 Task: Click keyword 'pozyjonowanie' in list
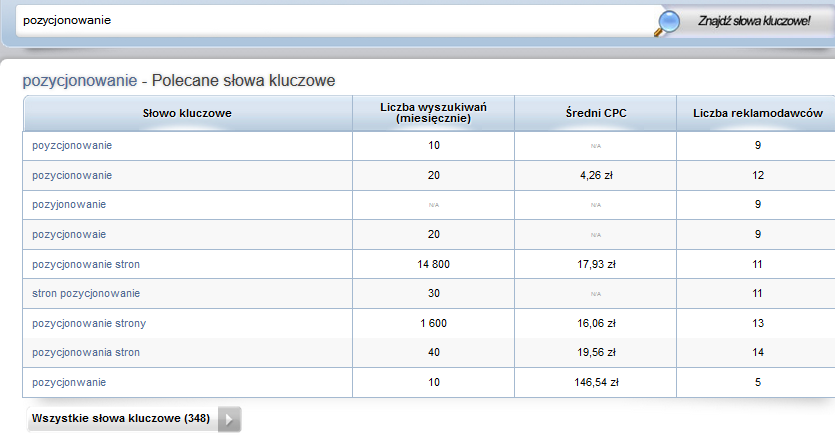pos(69,205)
